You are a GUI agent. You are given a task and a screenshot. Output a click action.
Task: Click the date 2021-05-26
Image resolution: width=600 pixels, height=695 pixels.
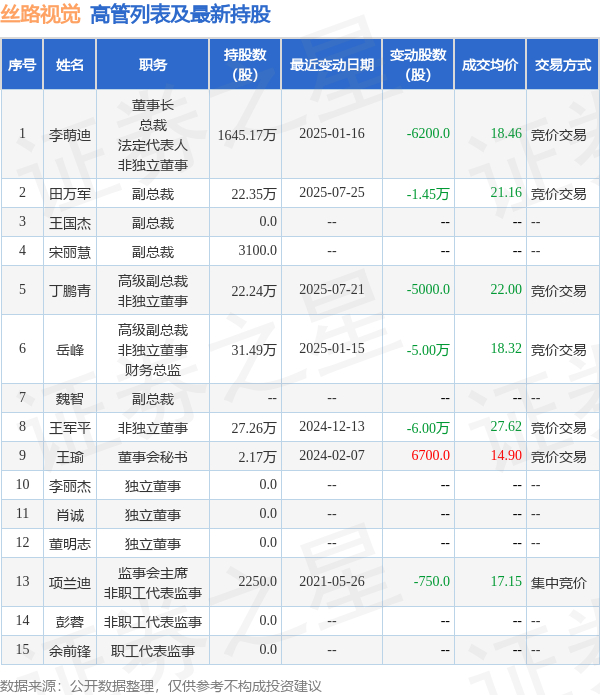tap(332, 581)
